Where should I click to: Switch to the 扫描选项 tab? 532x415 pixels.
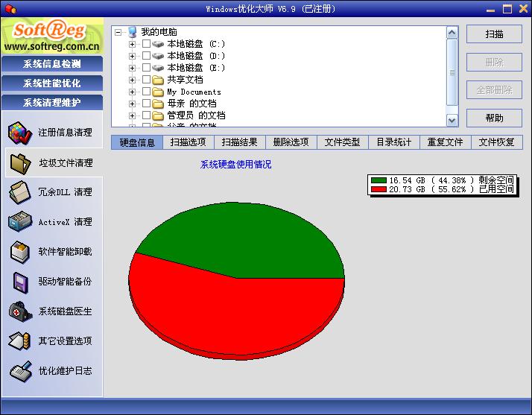coord(189,142)
